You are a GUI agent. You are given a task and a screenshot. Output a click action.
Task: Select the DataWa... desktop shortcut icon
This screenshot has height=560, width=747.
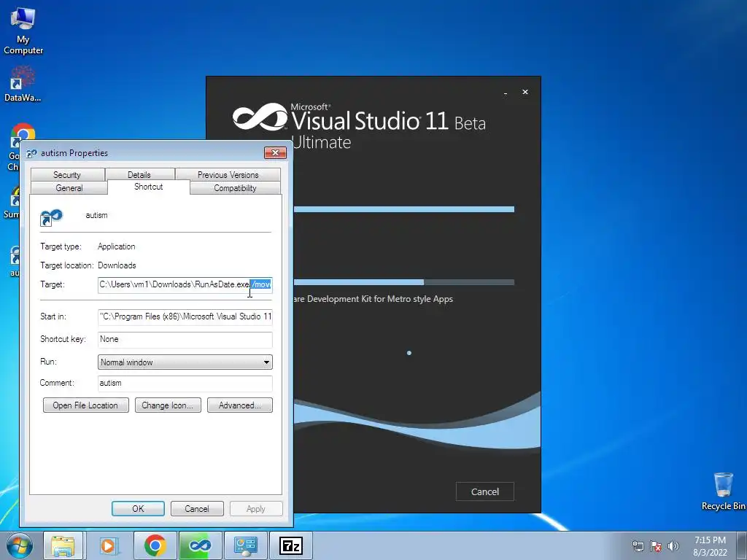pyautogui.click(x=22, y=84)
